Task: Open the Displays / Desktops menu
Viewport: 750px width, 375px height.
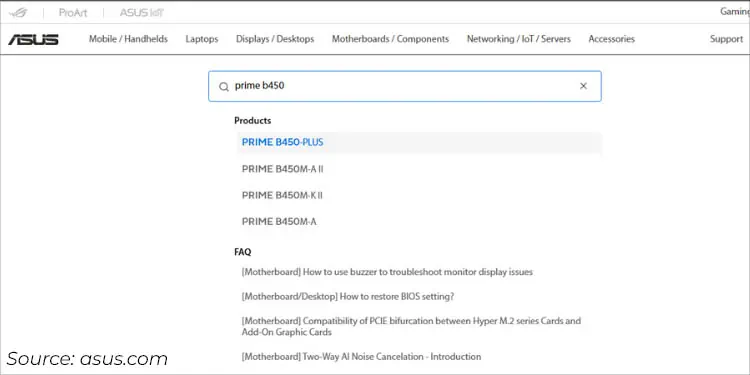Action: pyautogui.click(x=275, y=39)
